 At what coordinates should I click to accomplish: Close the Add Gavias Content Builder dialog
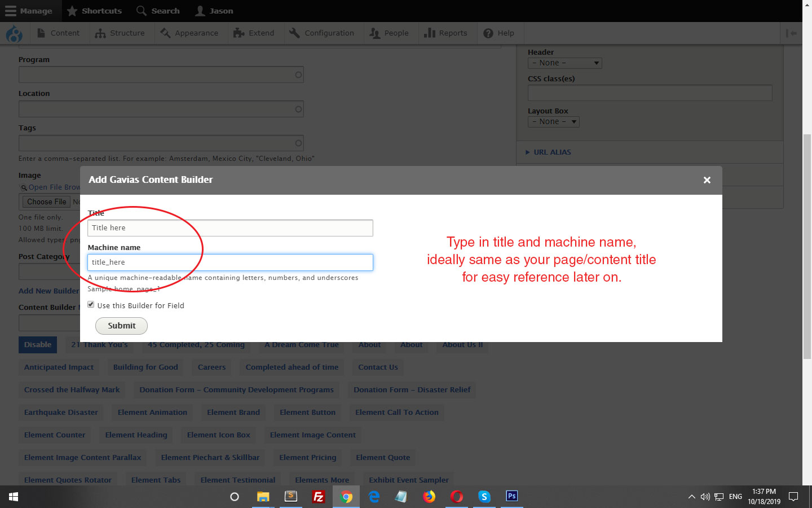pyautogui.click(x=707, y=180)
